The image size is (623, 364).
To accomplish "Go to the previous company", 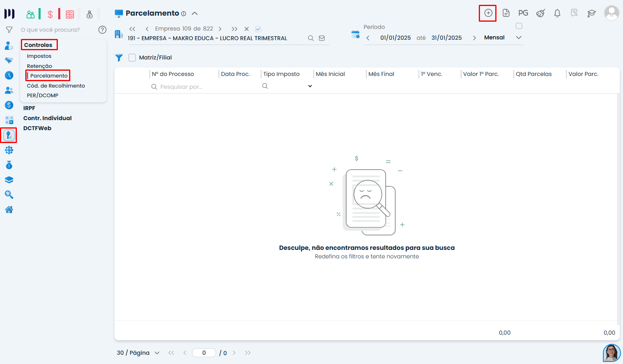I will coord(147,29).
